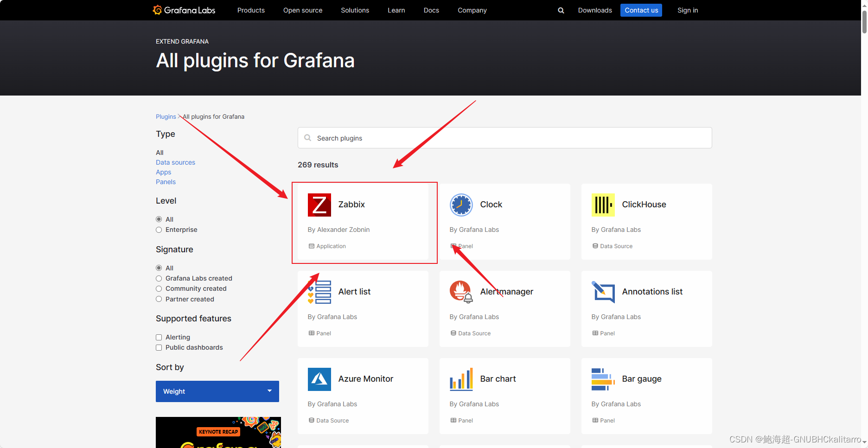Filter by Panels type
Screen dimensions: 868x448
166,182
